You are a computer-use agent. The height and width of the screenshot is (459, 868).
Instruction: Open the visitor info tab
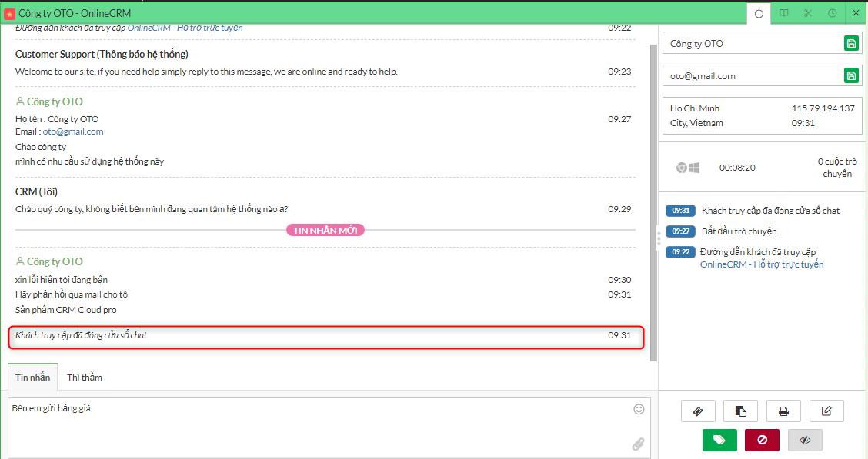pyautogui.click(x=759, y=13)
